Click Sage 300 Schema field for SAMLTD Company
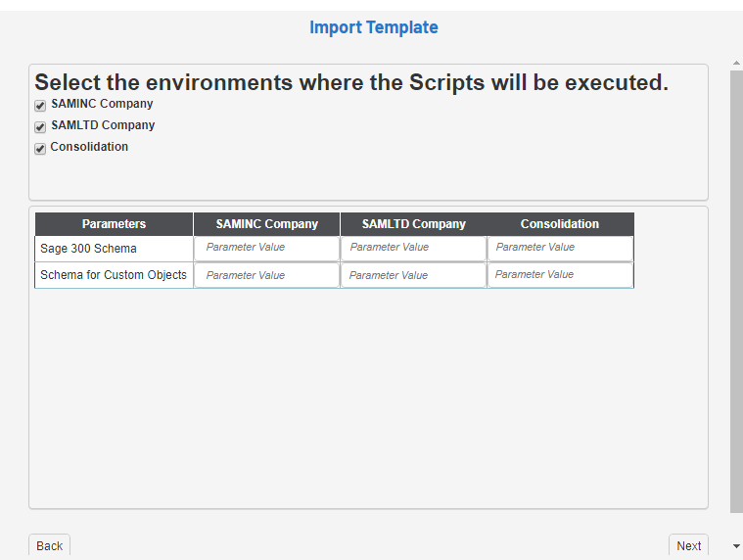 coord(413,248)
